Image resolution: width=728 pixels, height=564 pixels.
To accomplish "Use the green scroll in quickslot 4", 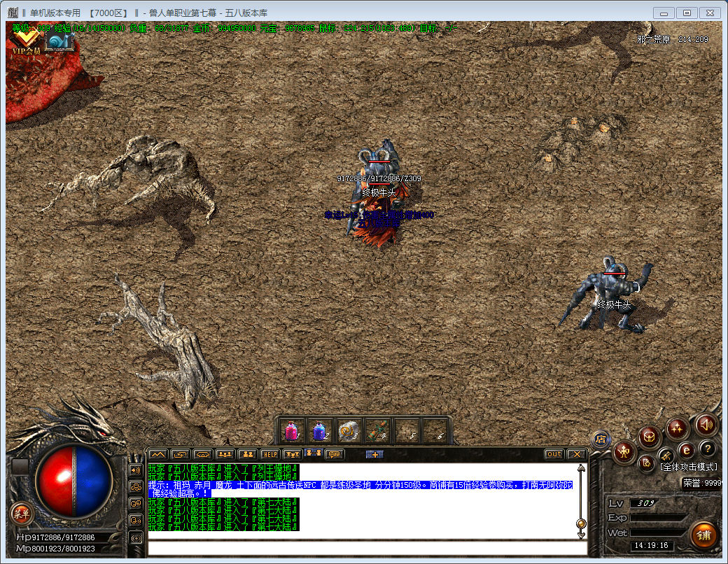I will [377, 430].
